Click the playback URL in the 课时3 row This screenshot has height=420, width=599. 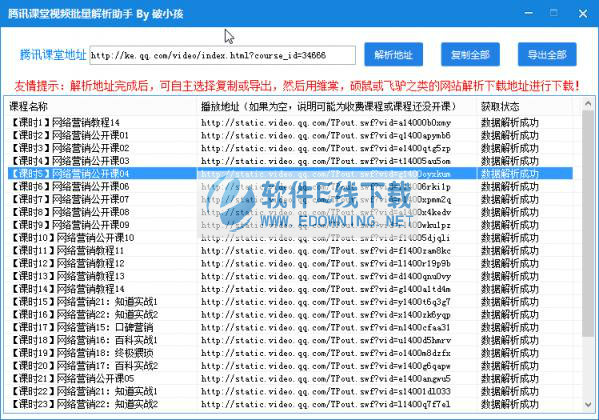coord(326,148)
